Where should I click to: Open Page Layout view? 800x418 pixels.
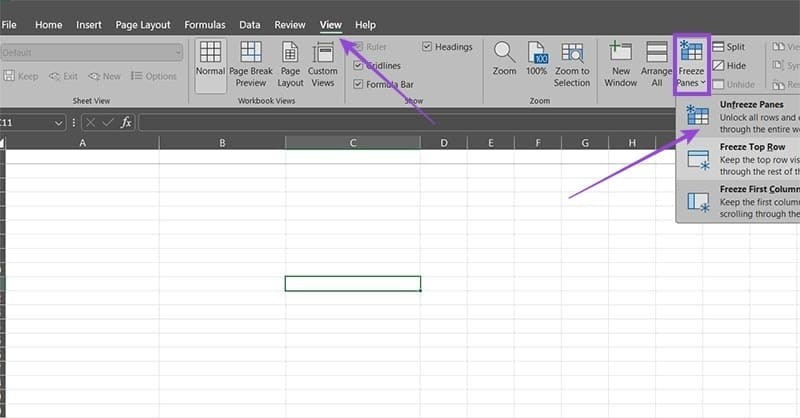(x=291, y=64)
